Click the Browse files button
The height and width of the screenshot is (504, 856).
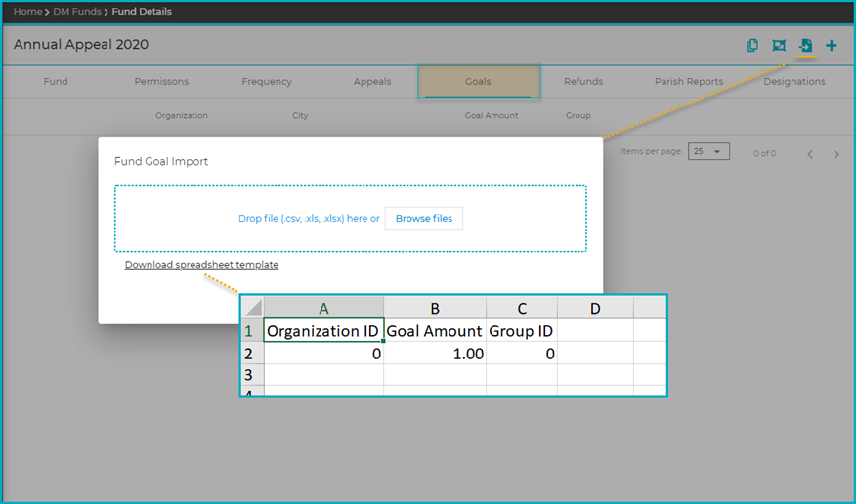[424, 218]
